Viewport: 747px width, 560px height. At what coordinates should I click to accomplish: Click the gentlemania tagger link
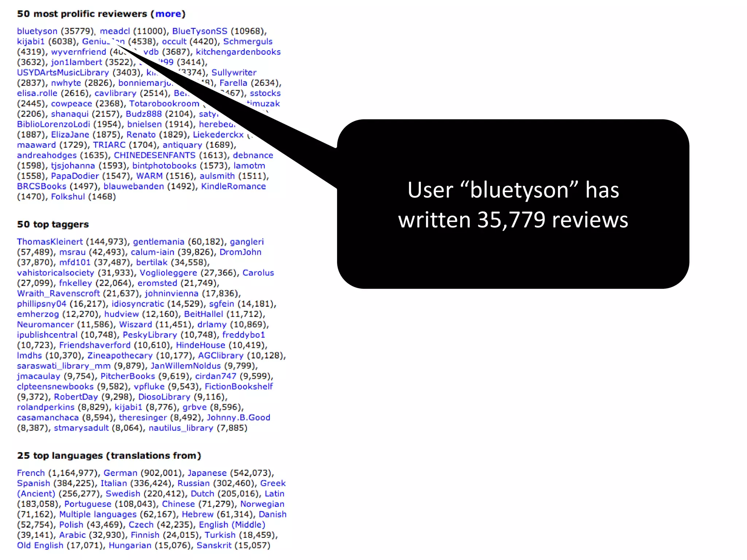(159, 242)
